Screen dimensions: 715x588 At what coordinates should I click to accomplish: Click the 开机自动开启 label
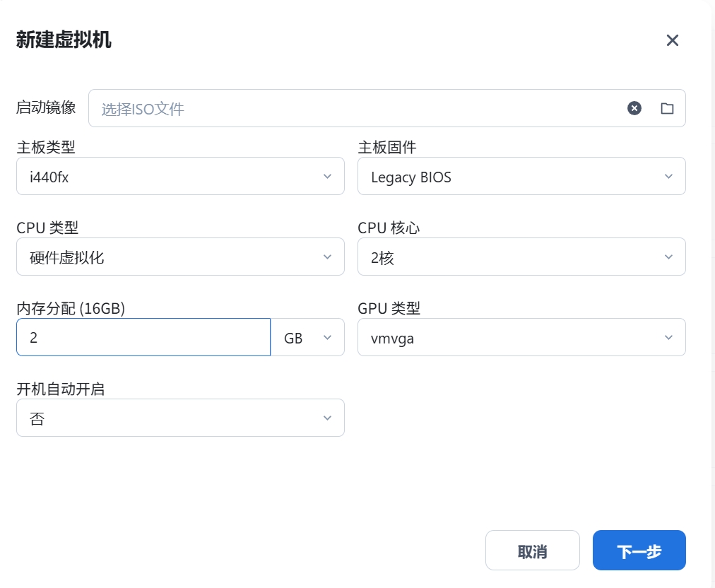61,389
